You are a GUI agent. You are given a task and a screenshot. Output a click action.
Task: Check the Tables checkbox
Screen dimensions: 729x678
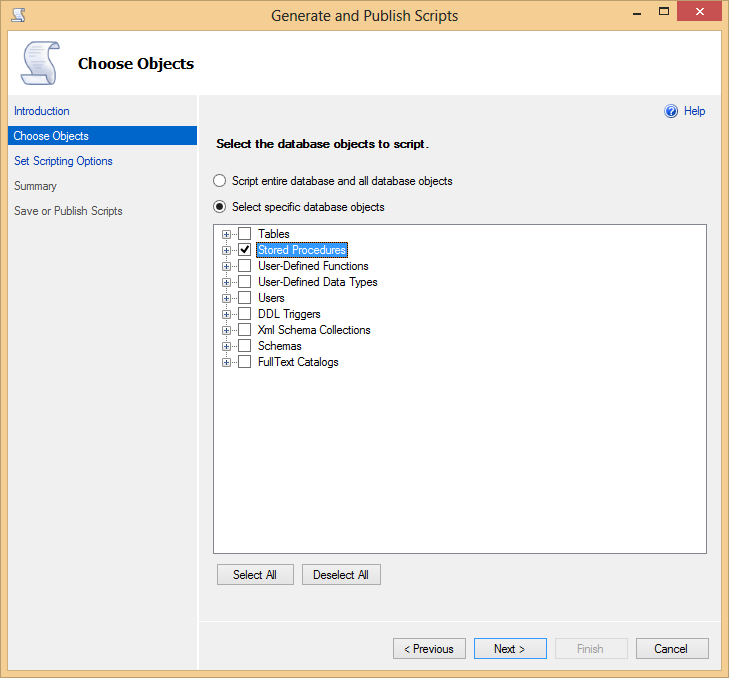(x=245, y=233)
